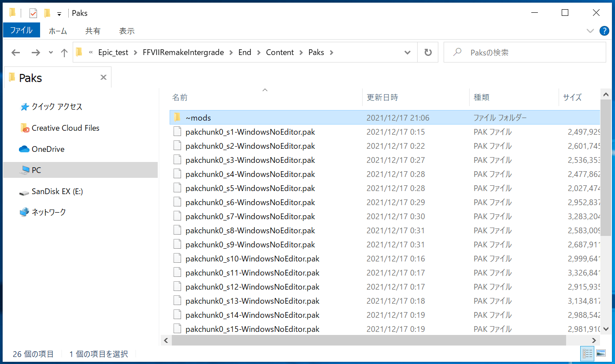The height and width of the screenshot is (364, 615).
Task: Click the FFVIIRemakeIntergrade breadcrumb
Action: (183, 52)
